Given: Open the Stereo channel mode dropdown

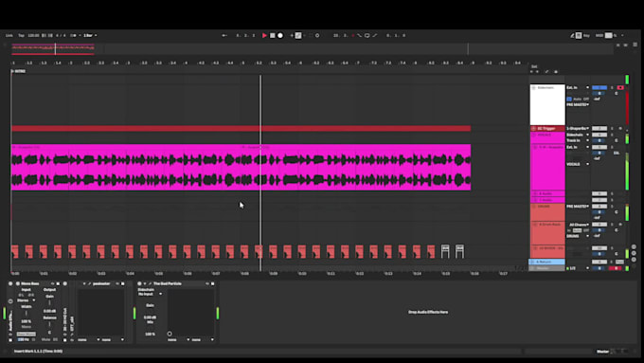Looking at the screenshot, I should (26, 300).
